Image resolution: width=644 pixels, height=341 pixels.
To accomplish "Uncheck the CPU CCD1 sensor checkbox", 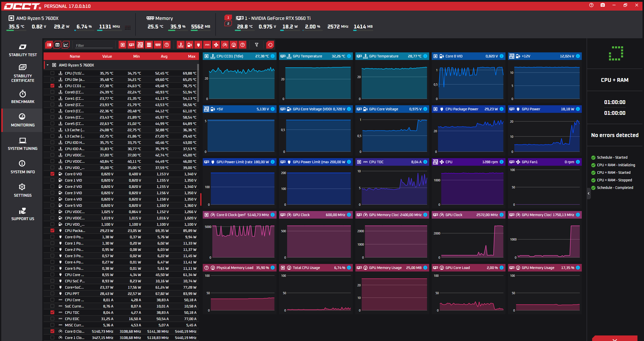I will [52, 86].
